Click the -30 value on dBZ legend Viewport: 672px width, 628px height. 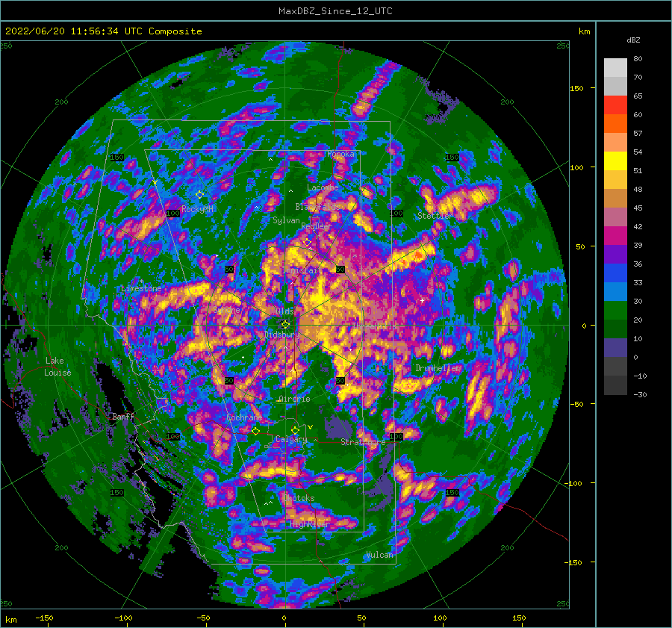point(640,395)
